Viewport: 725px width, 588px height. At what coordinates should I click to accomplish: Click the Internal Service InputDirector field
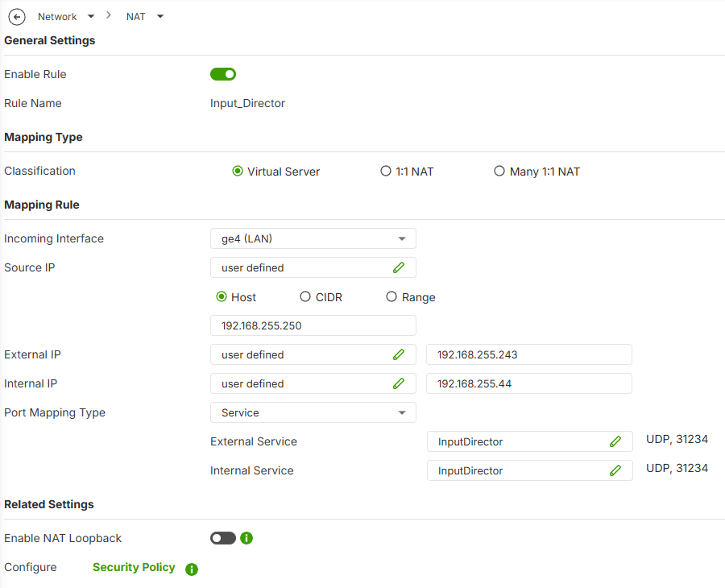[530, 470]
